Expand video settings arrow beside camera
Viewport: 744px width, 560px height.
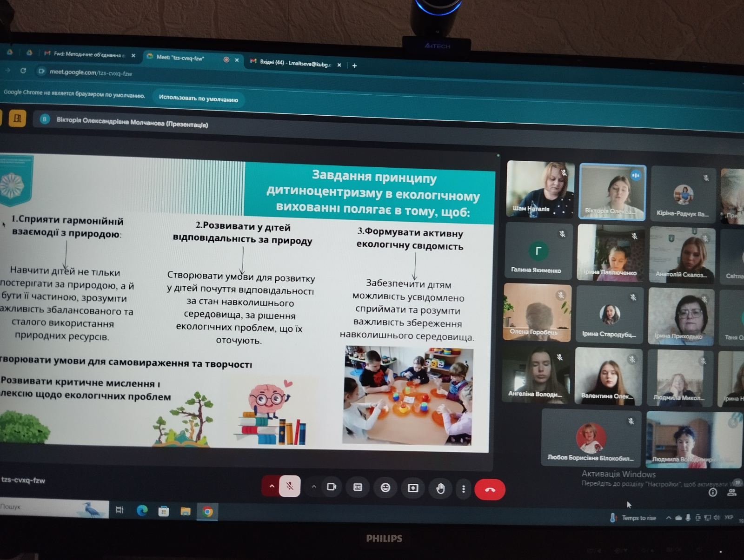point(314,487)
